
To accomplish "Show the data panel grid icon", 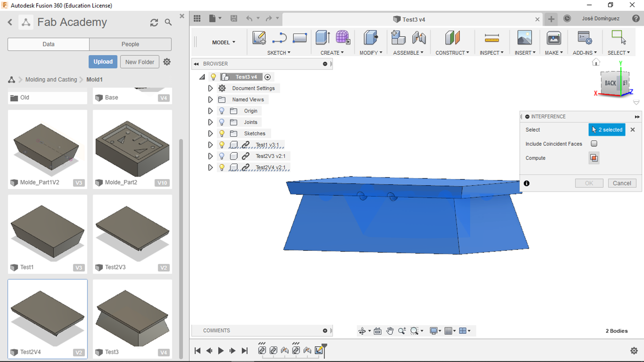I will point(197,19).
